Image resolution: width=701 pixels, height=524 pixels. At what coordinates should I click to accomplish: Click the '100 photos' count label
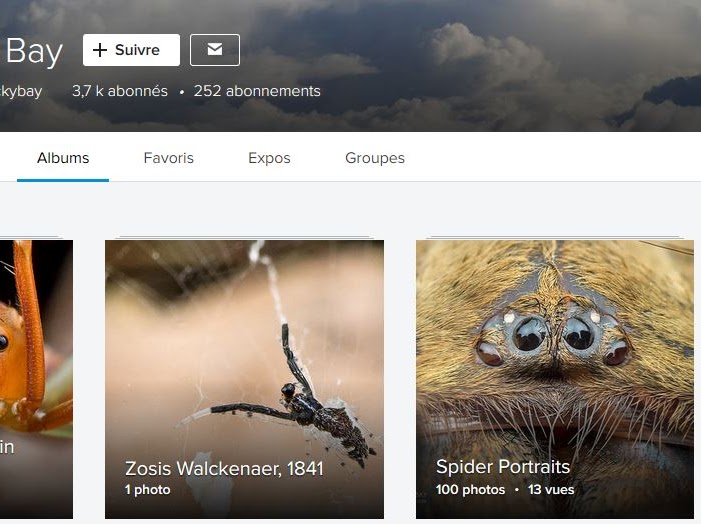pos(470,490)
